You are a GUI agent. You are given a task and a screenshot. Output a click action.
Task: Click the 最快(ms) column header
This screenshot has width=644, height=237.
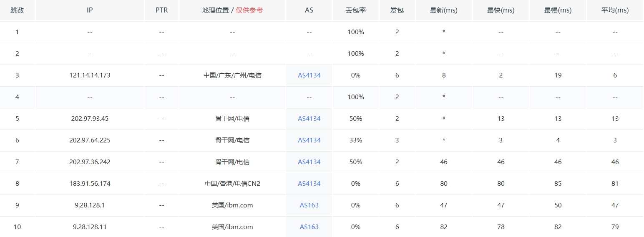coord(501,10)
